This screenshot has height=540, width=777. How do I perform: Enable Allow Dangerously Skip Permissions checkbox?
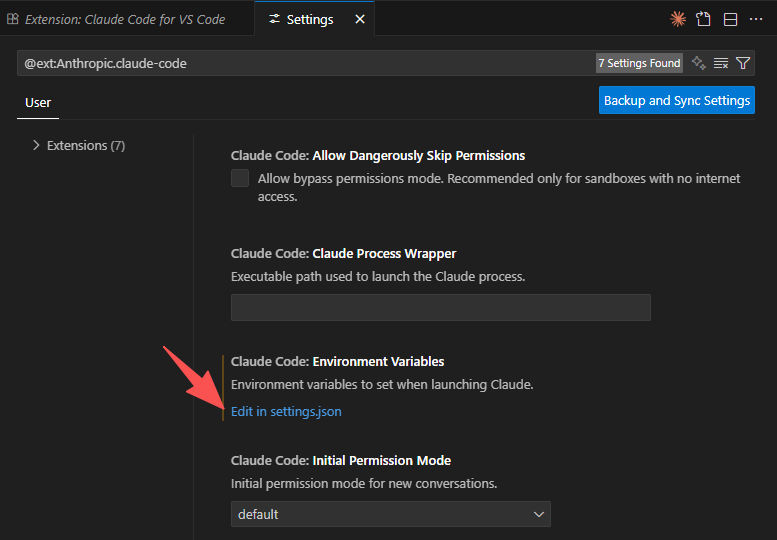tap(240, 179)
